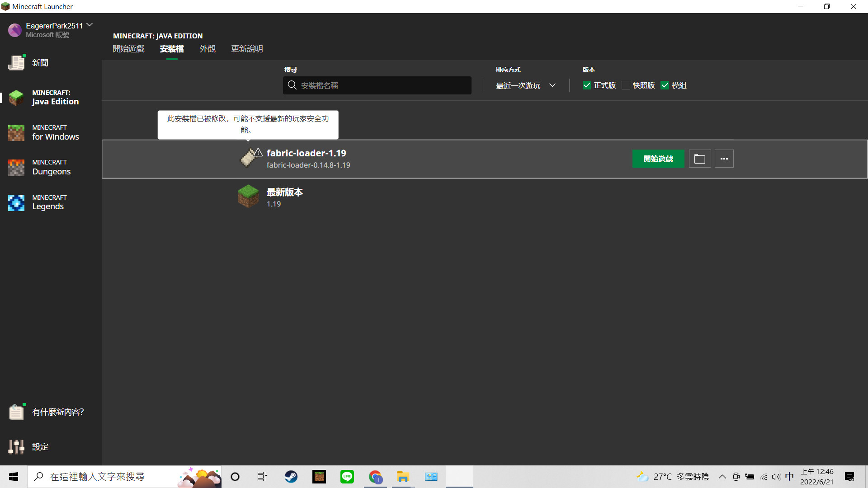Switch to the 外觀 skins tab

click(208, 49)
